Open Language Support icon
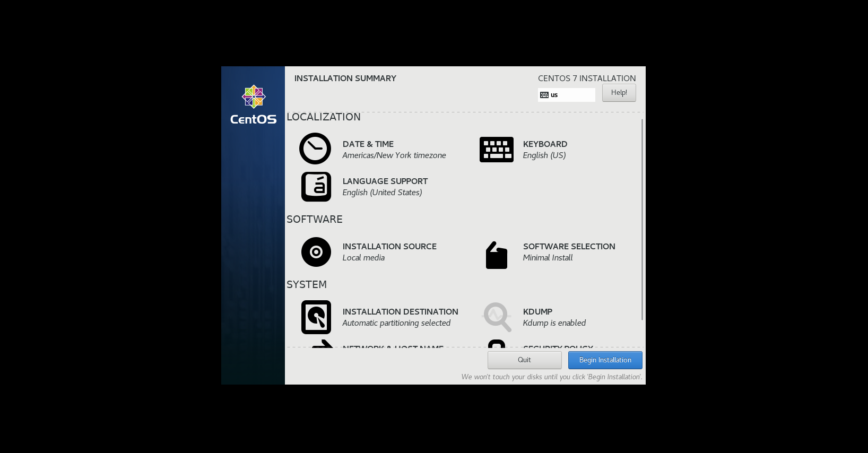 pos(316,187)
